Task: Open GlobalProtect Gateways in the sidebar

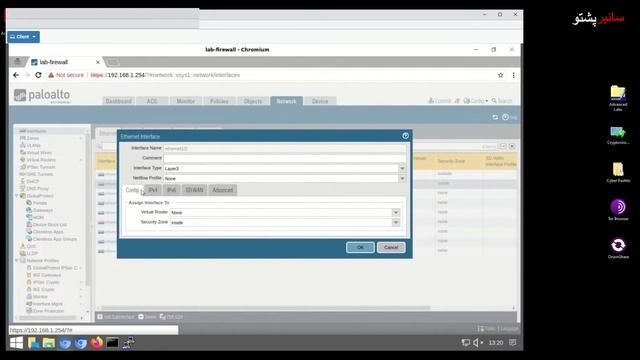Action: coord(42,210)
